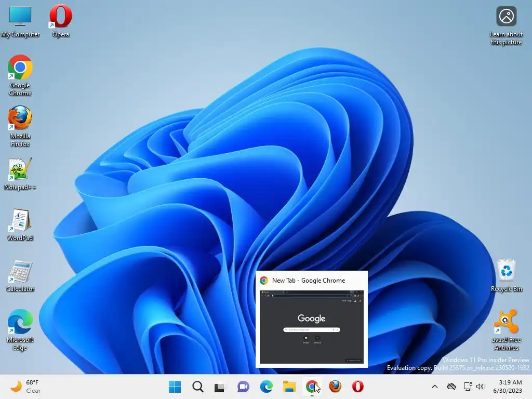Click the OneDrive cloud tray icon
Viewport: 532px width, 399px height.
(451, 387)
